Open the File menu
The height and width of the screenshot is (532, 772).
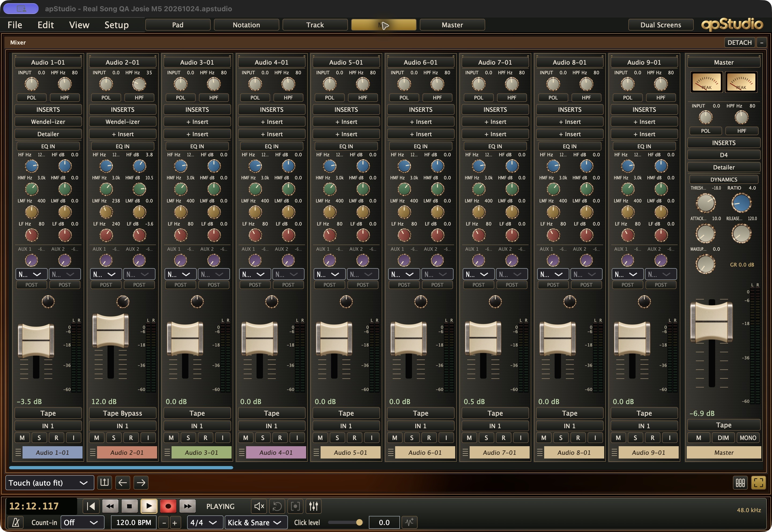pyautogui.click(x=15, y=25)
